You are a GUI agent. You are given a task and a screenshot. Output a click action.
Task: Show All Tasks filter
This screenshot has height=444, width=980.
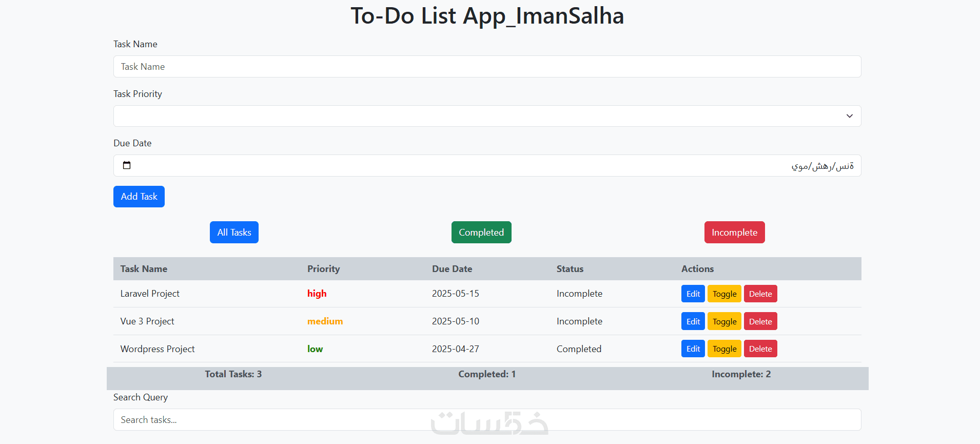point(234,233)
